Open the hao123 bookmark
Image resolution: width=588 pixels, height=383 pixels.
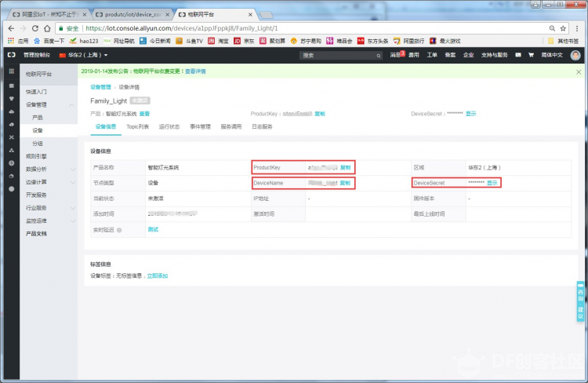point(84,41)
